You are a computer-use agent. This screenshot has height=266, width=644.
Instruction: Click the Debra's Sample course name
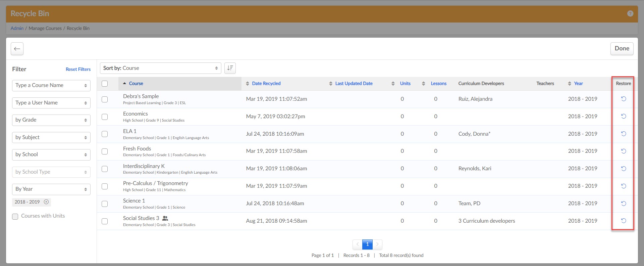[141, 96]
